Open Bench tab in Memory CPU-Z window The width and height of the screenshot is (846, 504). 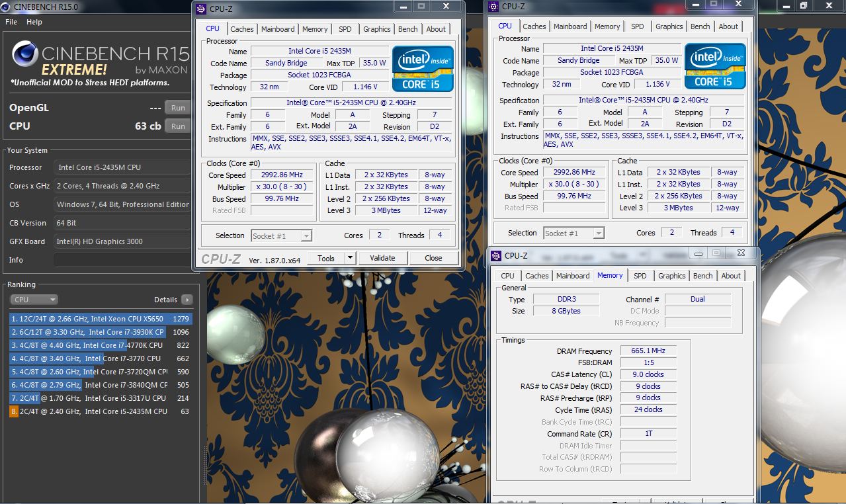(703, 276)
